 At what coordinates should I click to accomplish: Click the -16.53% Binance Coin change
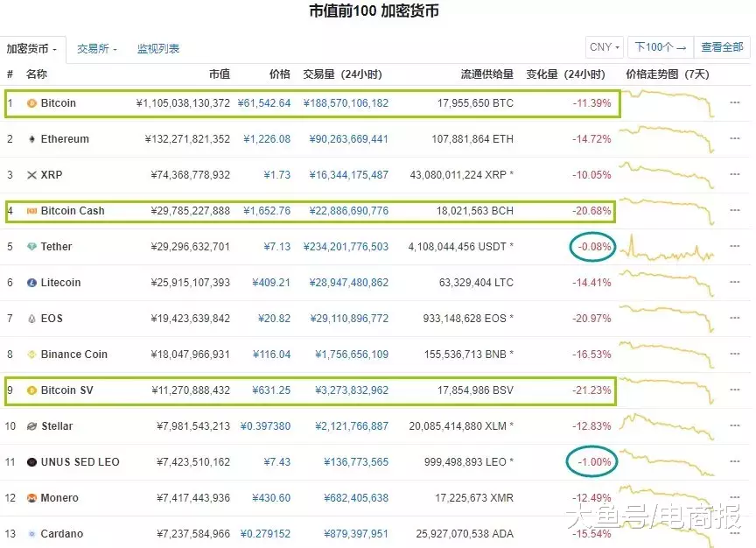[591, 355]
